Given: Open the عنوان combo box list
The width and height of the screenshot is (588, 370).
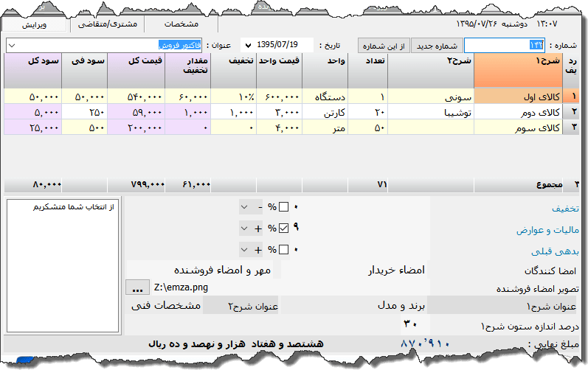Looking at the screenshot, I should coord(11,46).
